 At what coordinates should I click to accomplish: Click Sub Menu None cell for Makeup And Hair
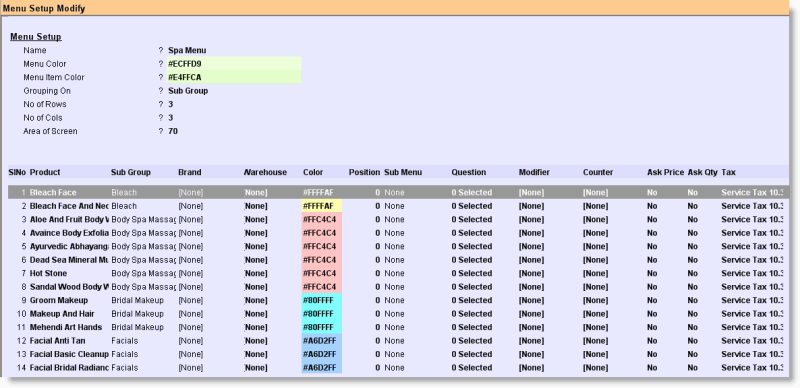(394, 314)
